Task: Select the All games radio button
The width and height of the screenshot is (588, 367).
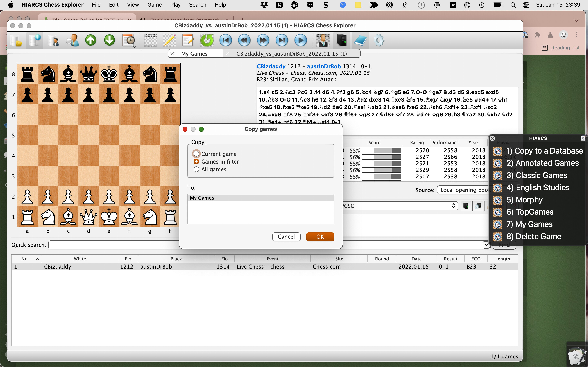Action: point(196,169)
